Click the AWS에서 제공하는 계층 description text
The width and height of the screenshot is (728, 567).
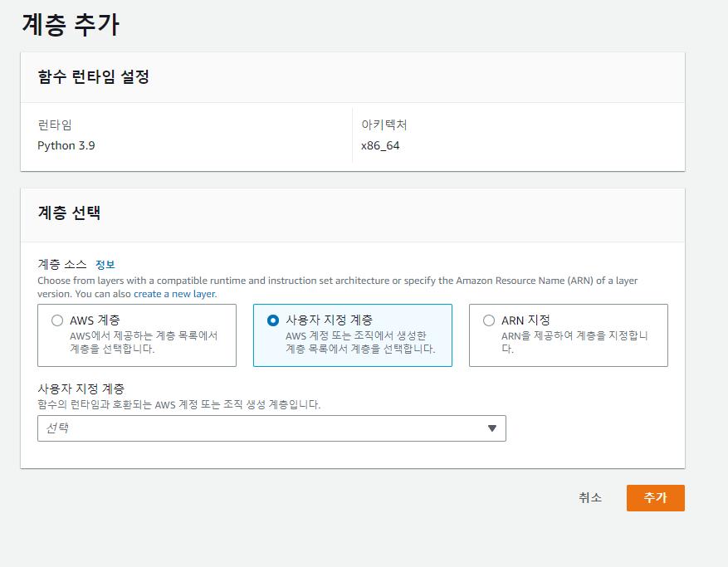(x=144, y=342)
